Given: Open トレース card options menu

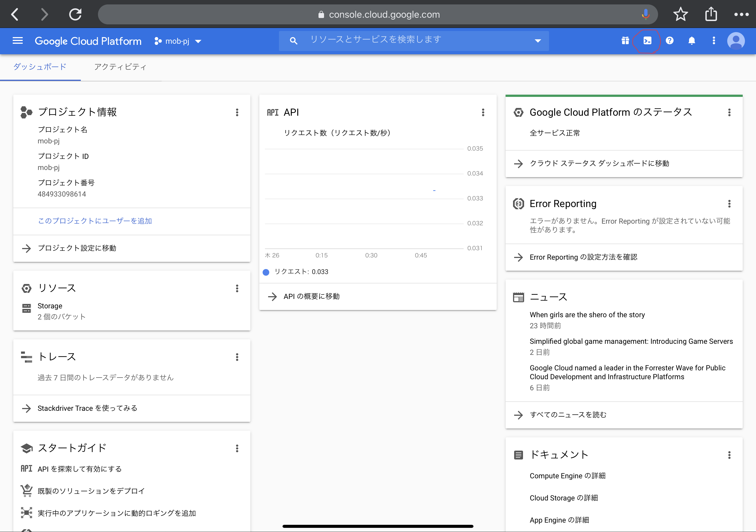Looking at the screenshot, I should point(237,357).
